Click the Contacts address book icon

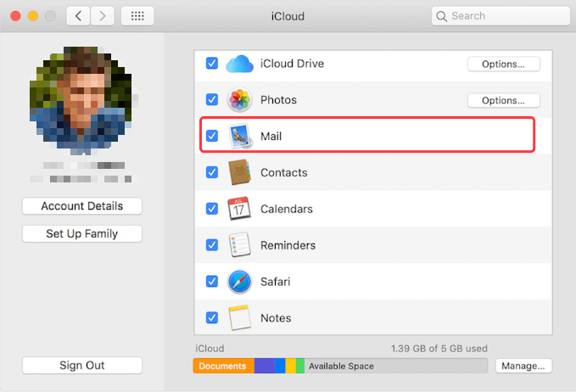pyautogui.click(x=239, y=172)
